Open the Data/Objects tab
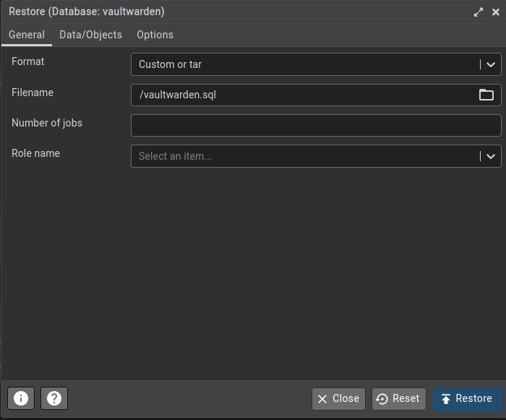 tap(90, 35)
